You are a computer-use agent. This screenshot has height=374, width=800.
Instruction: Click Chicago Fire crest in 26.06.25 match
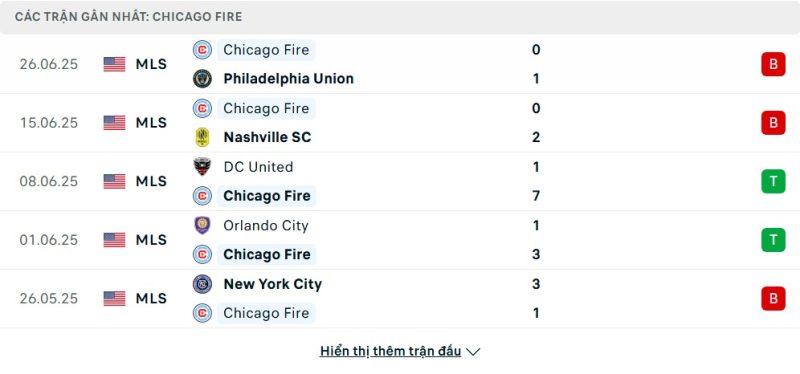[202, 50]
